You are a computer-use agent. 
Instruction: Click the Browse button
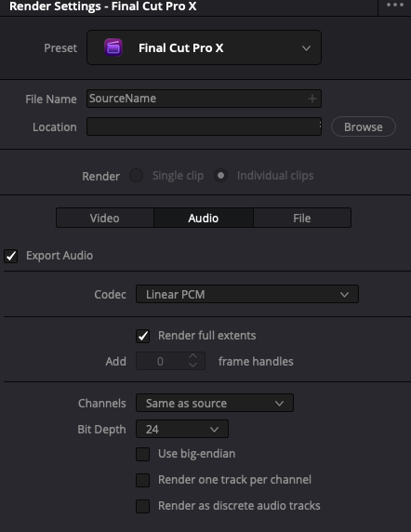[364, 126]
